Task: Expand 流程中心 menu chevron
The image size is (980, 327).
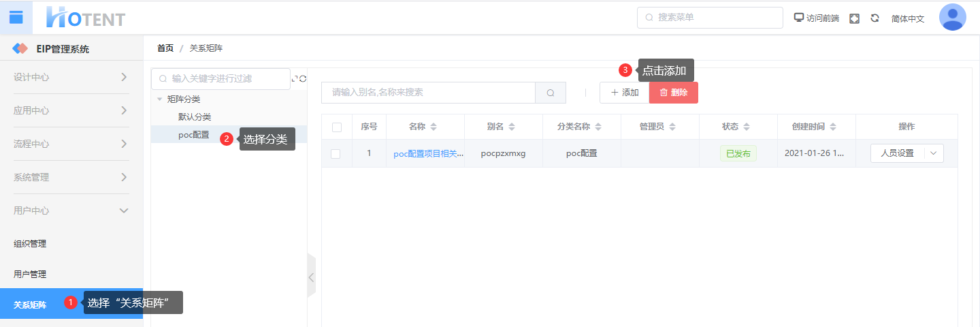Action: pos(124,144)
